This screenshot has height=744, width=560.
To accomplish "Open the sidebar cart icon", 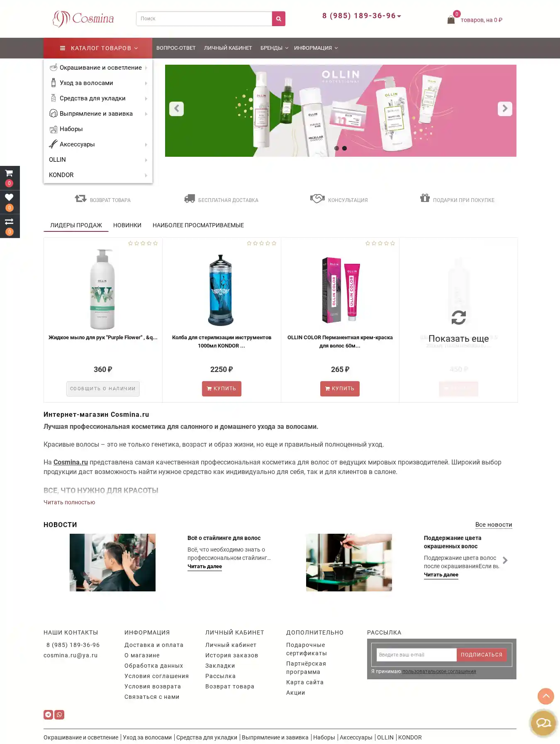I will [x=9, y=173].
